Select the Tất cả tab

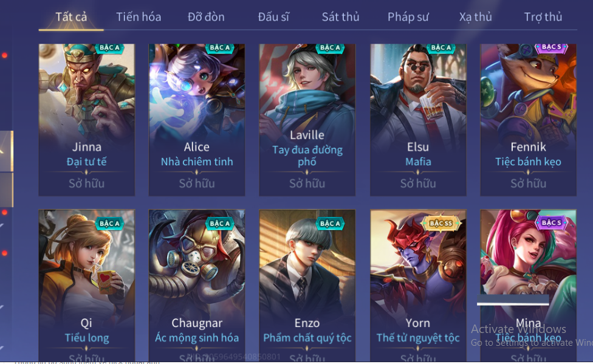(71, 17)
